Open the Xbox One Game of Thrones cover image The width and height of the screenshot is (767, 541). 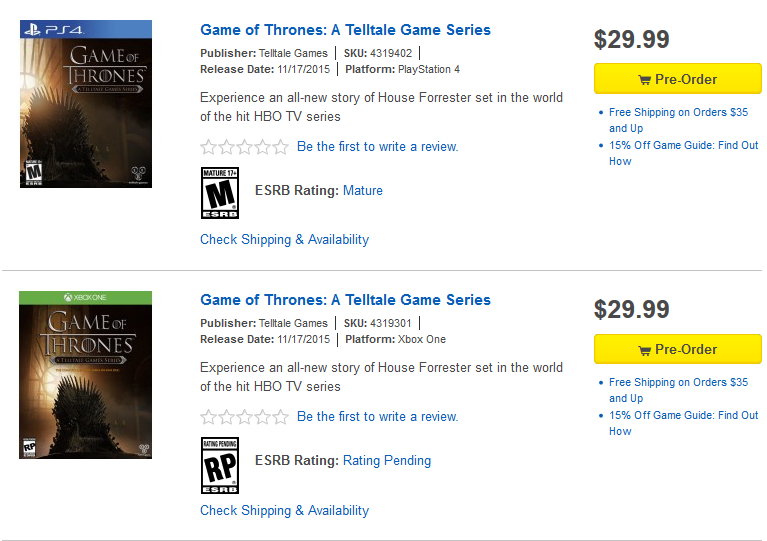tap(86, 375)
